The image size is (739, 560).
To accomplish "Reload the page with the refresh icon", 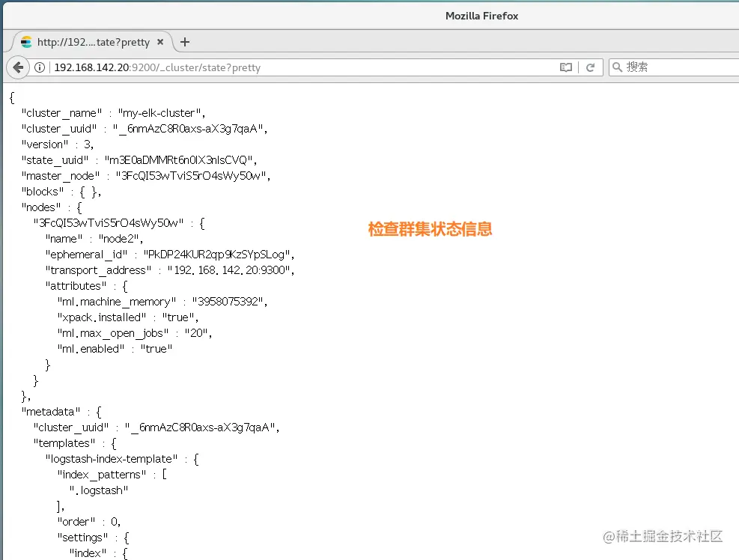I will (591, 67).
